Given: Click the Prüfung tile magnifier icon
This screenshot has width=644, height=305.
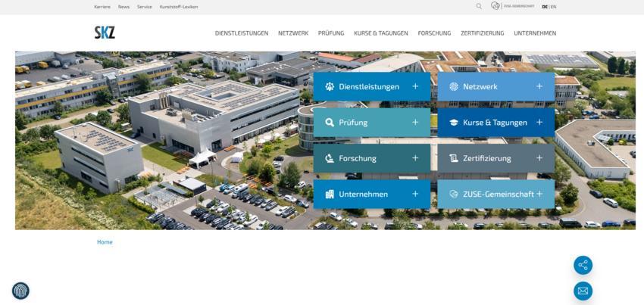Looking at the screenshot, I should 330,123.
